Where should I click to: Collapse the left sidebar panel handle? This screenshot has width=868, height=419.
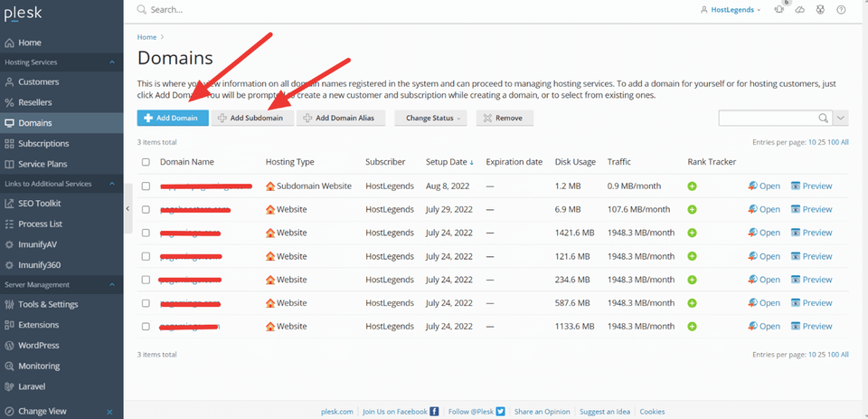point(127,208)
